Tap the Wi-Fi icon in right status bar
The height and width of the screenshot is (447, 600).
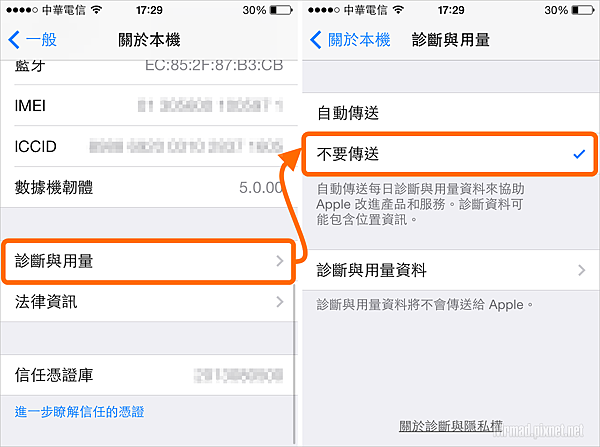[398, 10]
